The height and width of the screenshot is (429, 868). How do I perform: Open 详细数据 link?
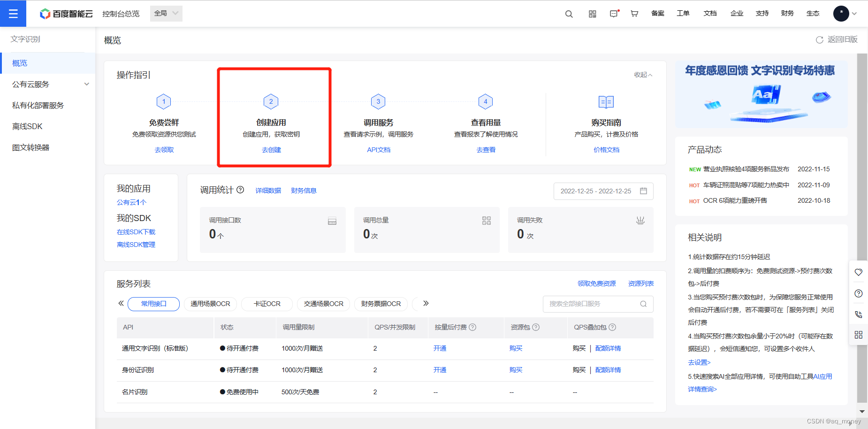(x=268, y=191)
